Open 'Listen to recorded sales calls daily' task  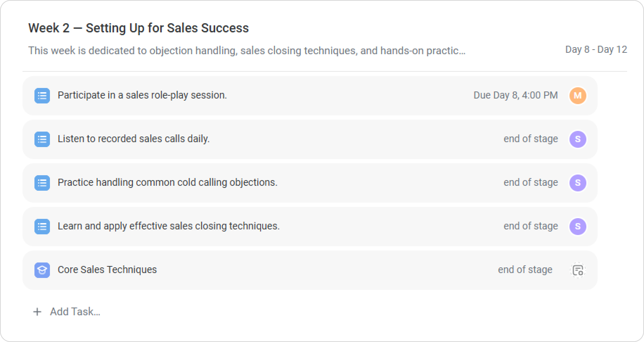click(133, 139)
